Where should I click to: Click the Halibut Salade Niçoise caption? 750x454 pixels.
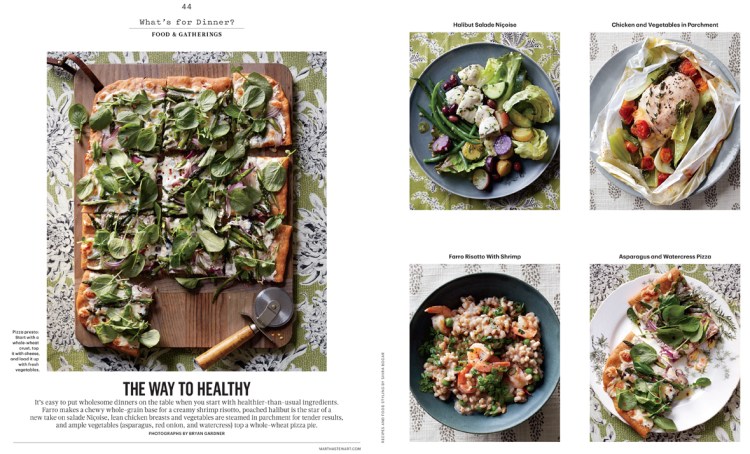tap(485, 24)
